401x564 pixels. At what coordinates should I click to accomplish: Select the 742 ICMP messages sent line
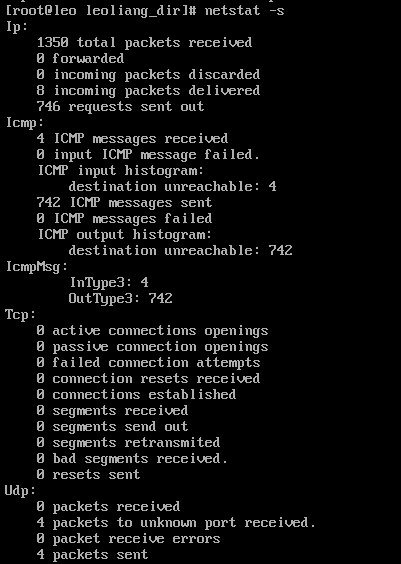(x=124, y=203)
